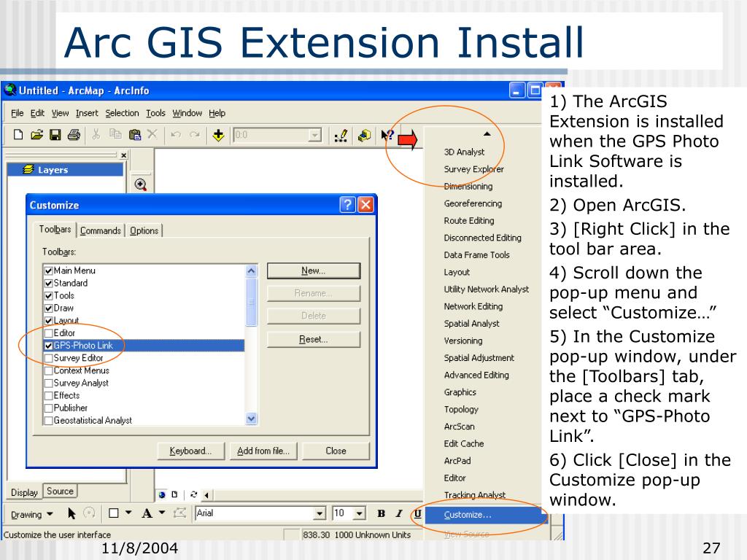Toggle the Tools toolbar checkbox
The image size is (747, 560).
tap(49, 296)
